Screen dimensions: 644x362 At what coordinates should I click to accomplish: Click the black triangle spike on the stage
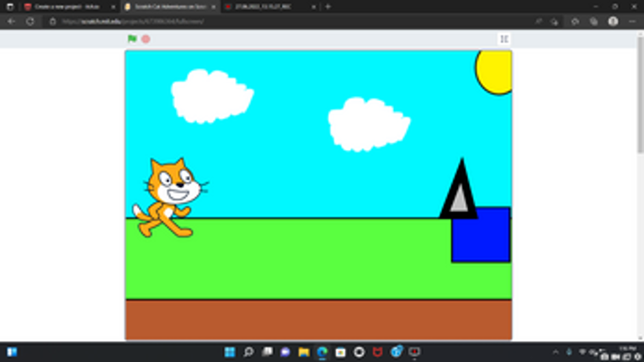click(x=460, y=189)
